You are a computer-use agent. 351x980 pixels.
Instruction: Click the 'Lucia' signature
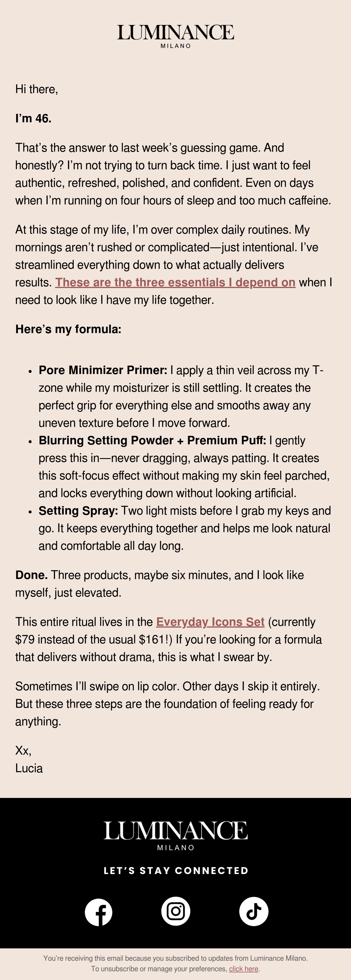(x=29, y=768)
